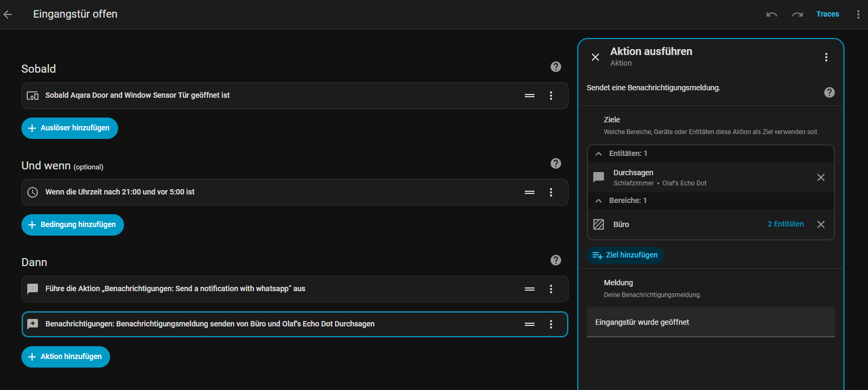Open help for the Dann section
This screenshot has width=868, height=390.
(x=556, y=260)
